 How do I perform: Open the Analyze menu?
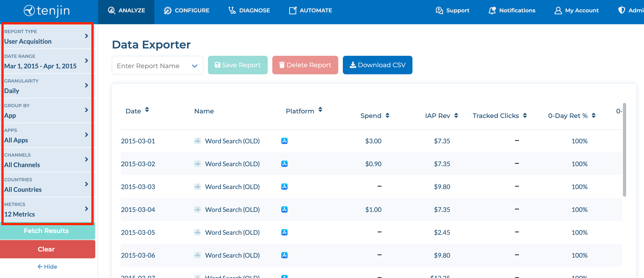click(126, 12)
